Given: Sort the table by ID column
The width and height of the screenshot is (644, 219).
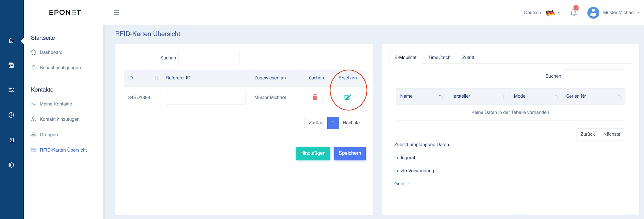Looking at the screenshot, I should 142,78.
